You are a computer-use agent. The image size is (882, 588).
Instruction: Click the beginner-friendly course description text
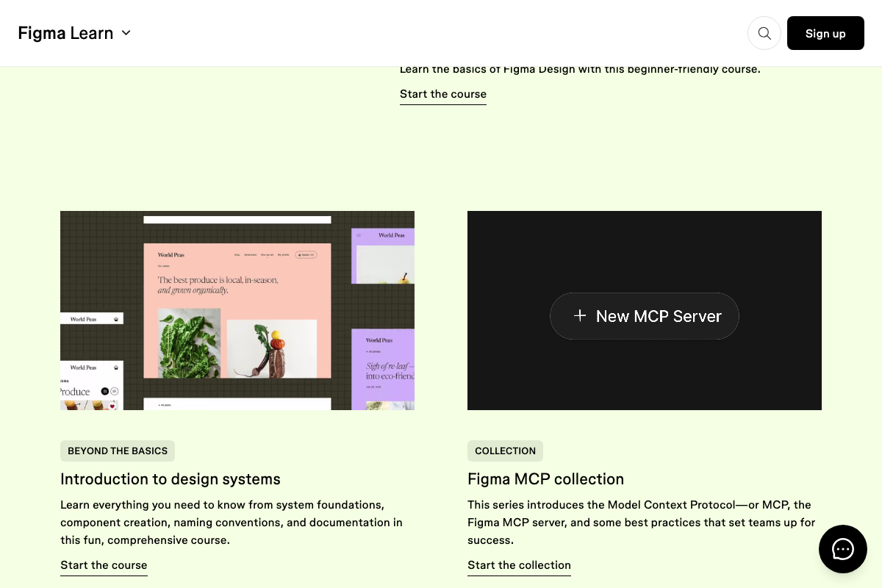(x=580, y=70)
